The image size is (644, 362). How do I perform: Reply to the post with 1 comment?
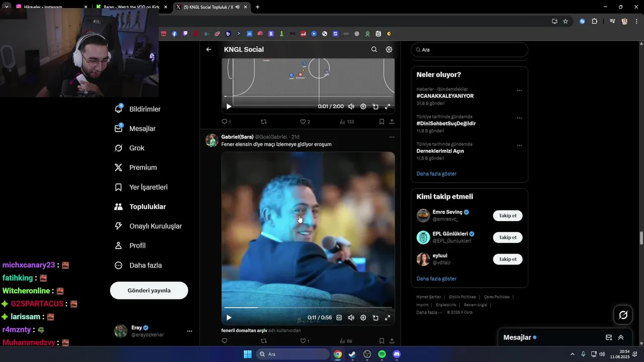click(x=226, y=122)
